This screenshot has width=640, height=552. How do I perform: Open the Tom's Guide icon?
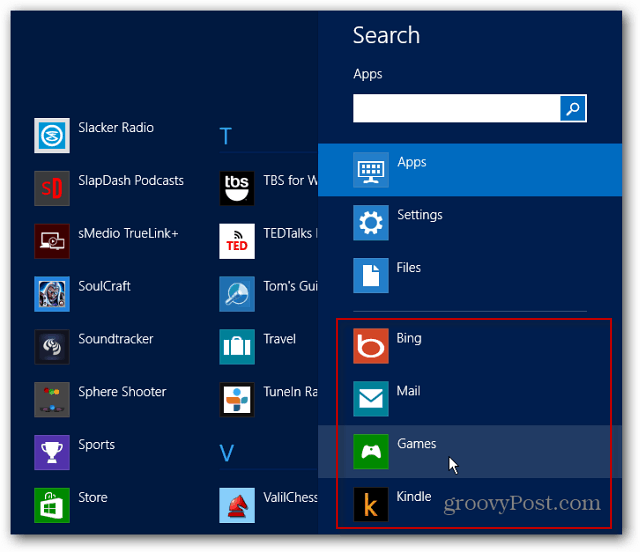(x=237, y=294)
